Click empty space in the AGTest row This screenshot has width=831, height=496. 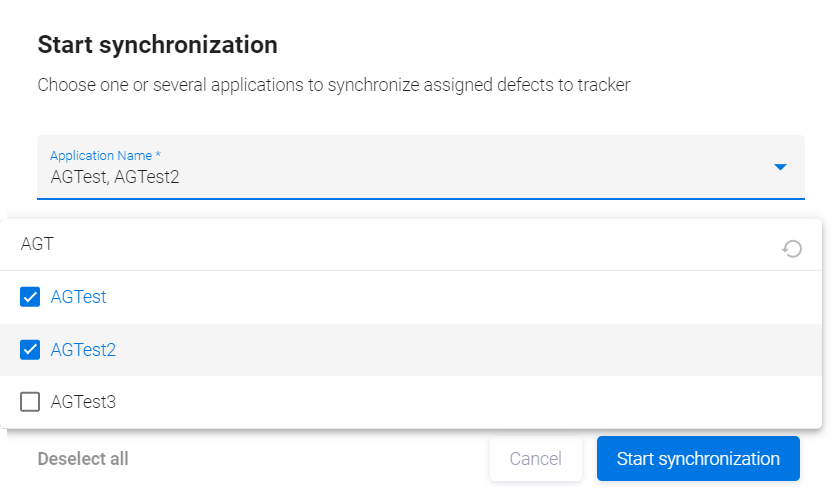(x=450, y=297)
